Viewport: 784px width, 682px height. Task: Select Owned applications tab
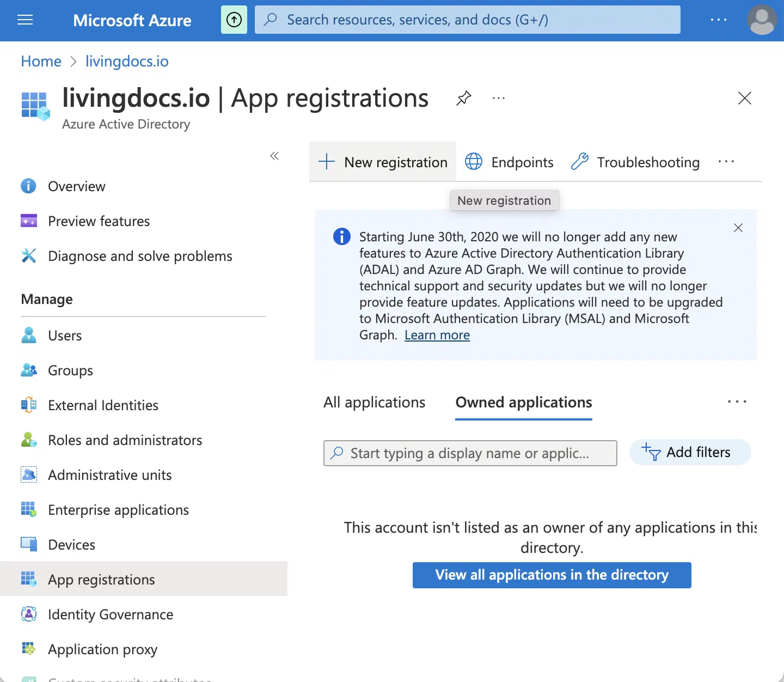(x=524, y=403)
